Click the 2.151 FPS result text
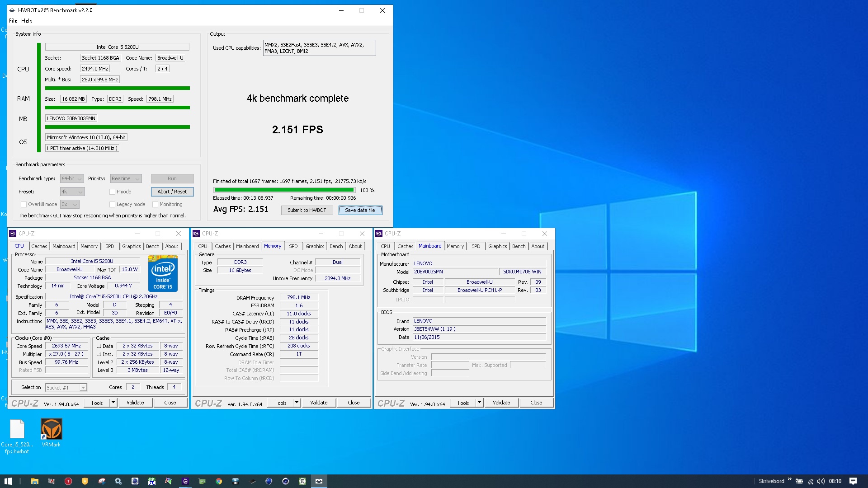 (x=297, y=130)
